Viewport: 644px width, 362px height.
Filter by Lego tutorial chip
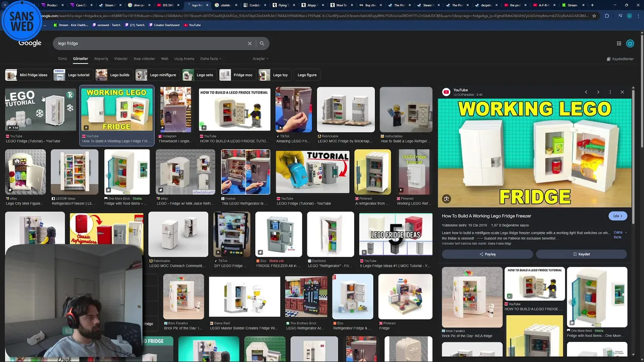coord(72,75)
